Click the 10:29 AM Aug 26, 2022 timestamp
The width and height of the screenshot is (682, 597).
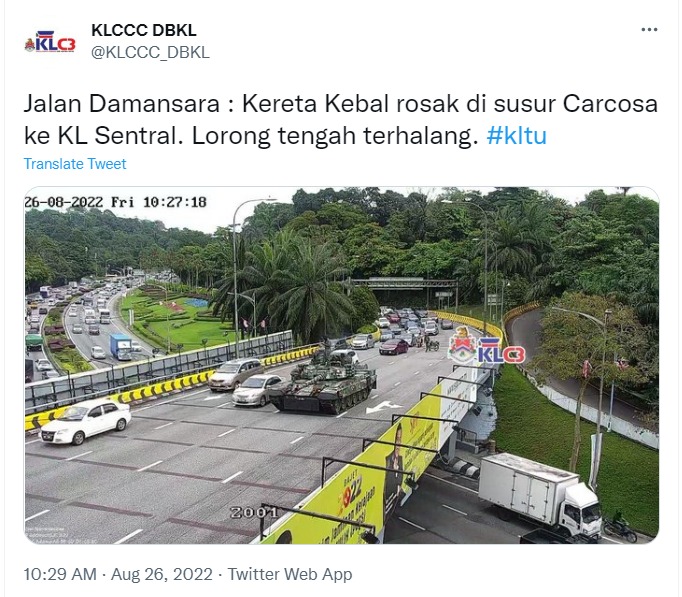(x=118, y=574)
